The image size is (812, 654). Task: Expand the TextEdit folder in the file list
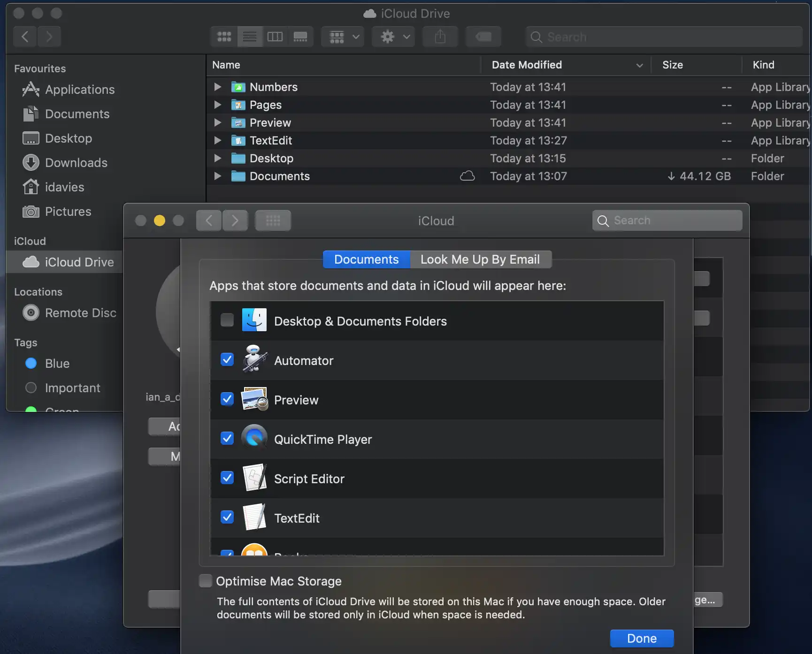tap(217, 140)
